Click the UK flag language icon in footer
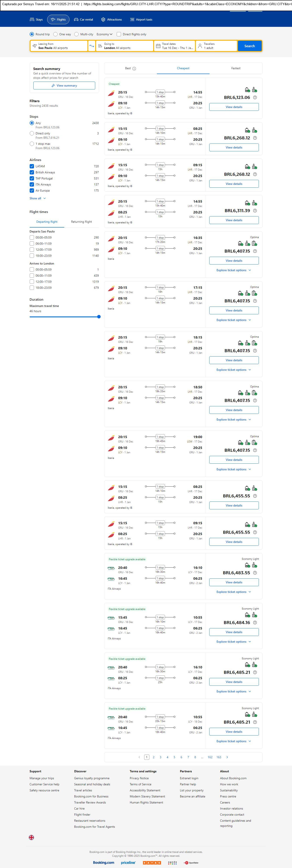 (31, 837)
